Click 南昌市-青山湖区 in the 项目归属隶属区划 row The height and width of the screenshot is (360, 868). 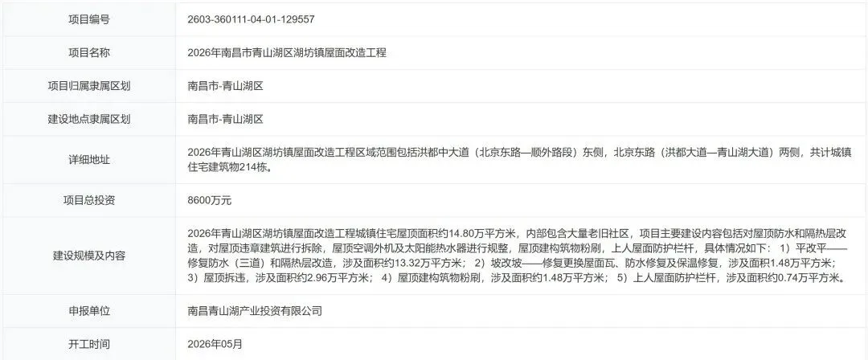pos(225,86)
